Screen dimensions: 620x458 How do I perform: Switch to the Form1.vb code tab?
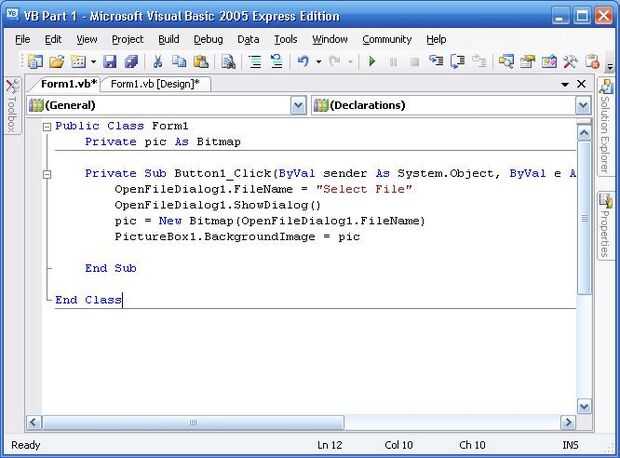point(68,84)
